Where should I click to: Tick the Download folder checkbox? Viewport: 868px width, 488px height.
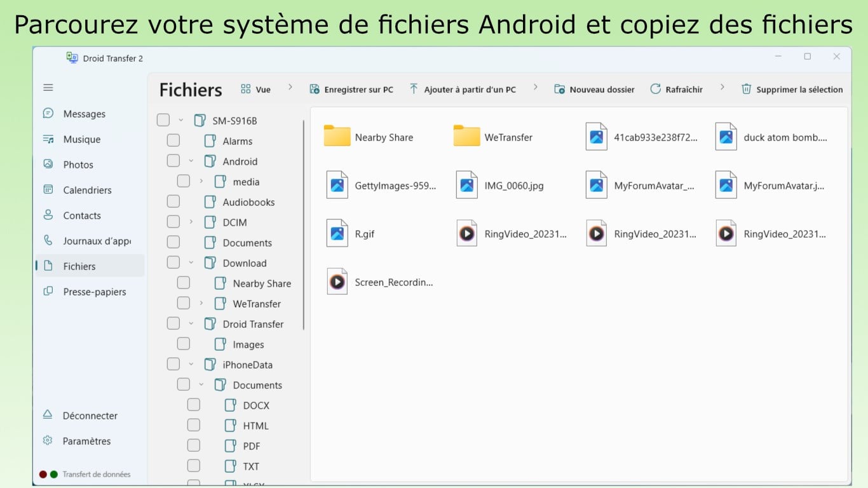pos(173,262)
